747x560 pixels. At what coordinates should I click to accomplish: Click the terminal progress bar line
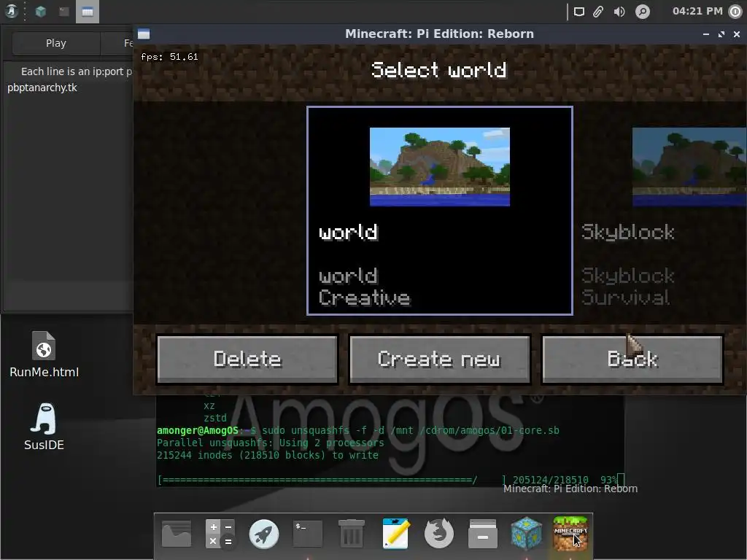point(391,480)
